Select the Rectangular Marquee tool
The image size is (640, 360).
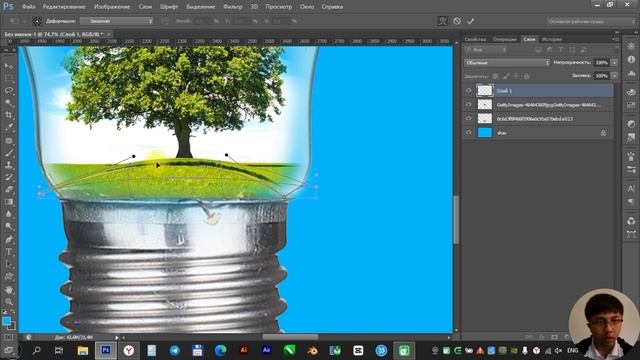(x=9, y=78)
